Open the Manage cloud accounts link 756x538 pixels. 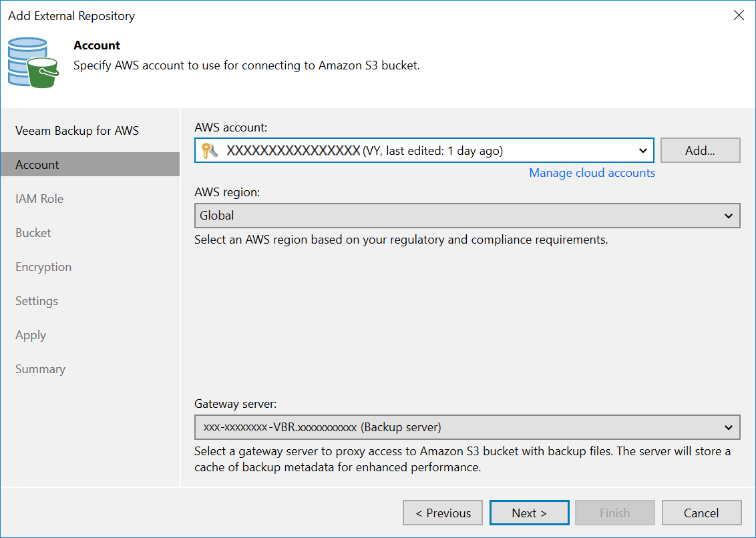(x=592, y=173)
